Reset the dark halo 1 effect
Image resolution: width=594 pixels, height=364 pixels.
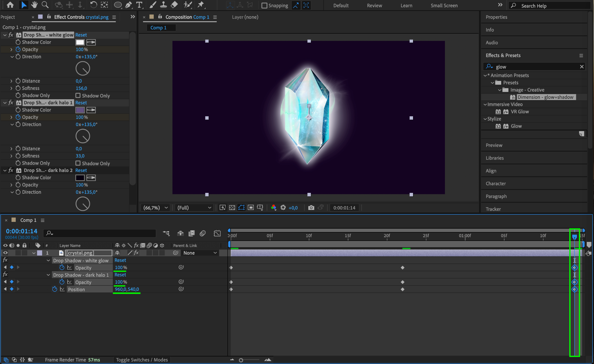pyautogui.click(x=81, y=103)
